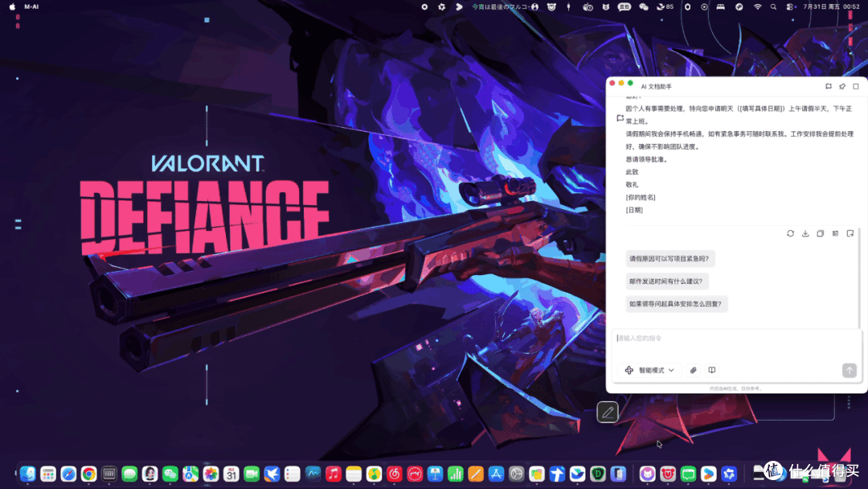Open WeChat in the Dock
868x489 pixels.
pos(170,474)
